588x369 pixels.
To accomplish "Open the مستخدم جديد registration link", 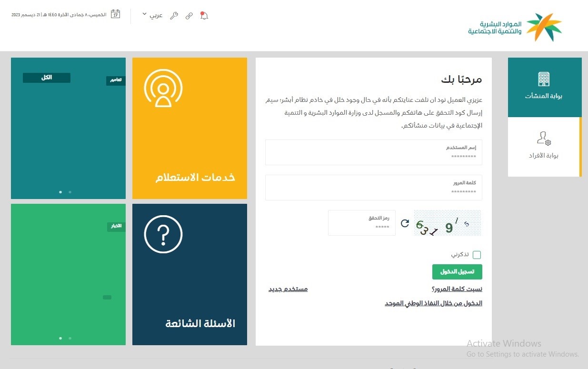I will pyautogui.click(x=288, y=289).
